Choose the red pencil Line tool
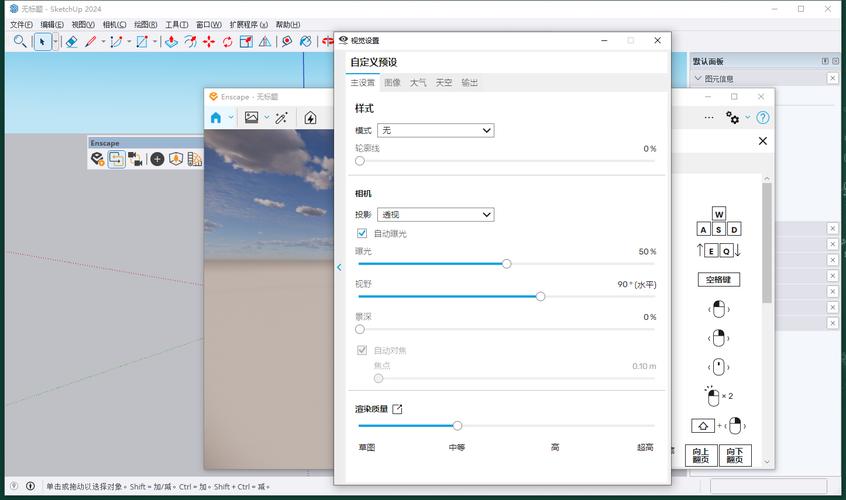 point(91,42)
